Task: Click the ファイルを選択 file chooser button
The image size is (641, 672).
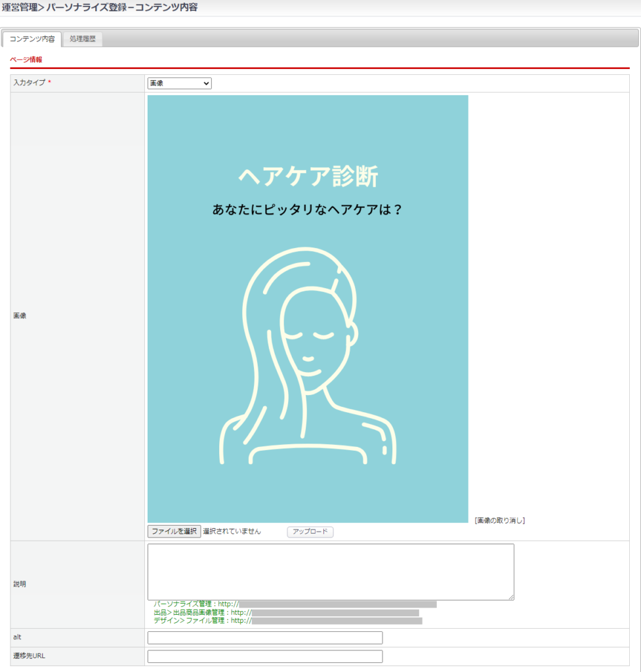Action: [174, 532]
